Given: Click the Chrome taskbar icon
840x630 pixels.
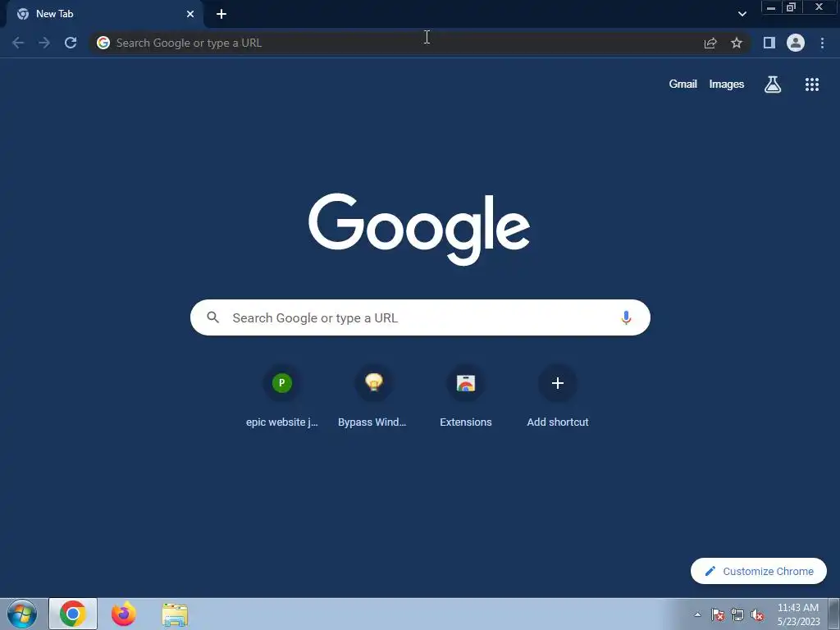Looking at the screenshot, I should (73, 614).
